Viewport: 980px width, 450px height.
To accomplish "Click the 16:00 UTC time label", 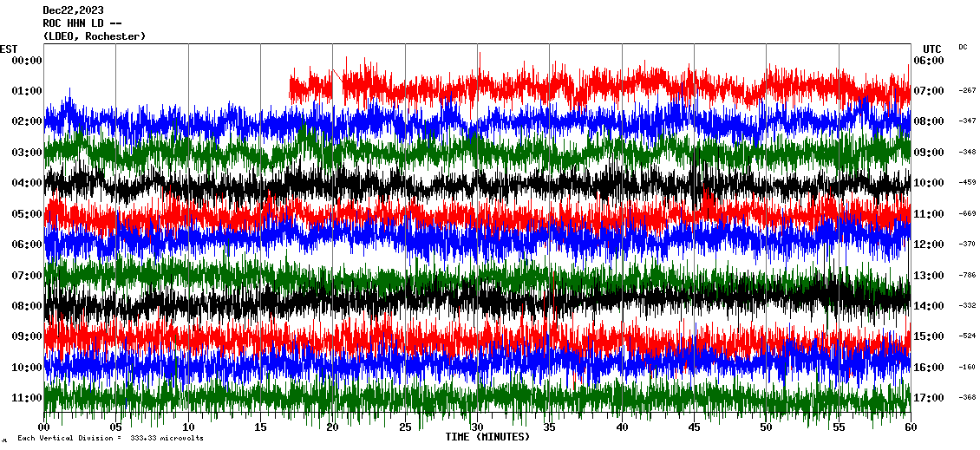I will (929, 368).
